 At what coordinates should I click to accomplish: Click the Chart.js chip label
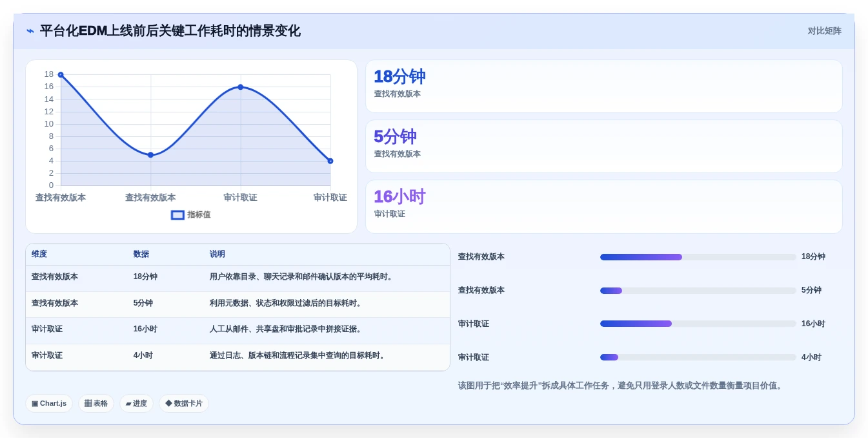pos(54,404)
